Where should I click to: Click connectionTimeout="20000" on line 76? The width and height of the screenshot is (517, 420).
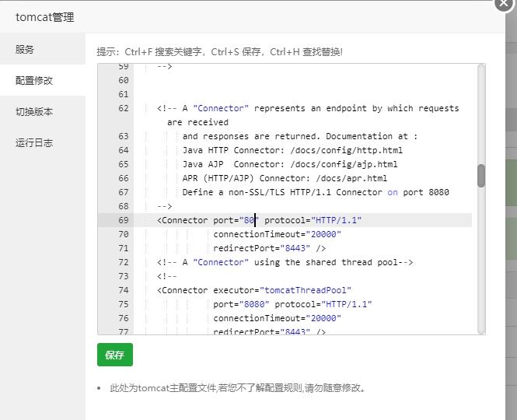277,318
